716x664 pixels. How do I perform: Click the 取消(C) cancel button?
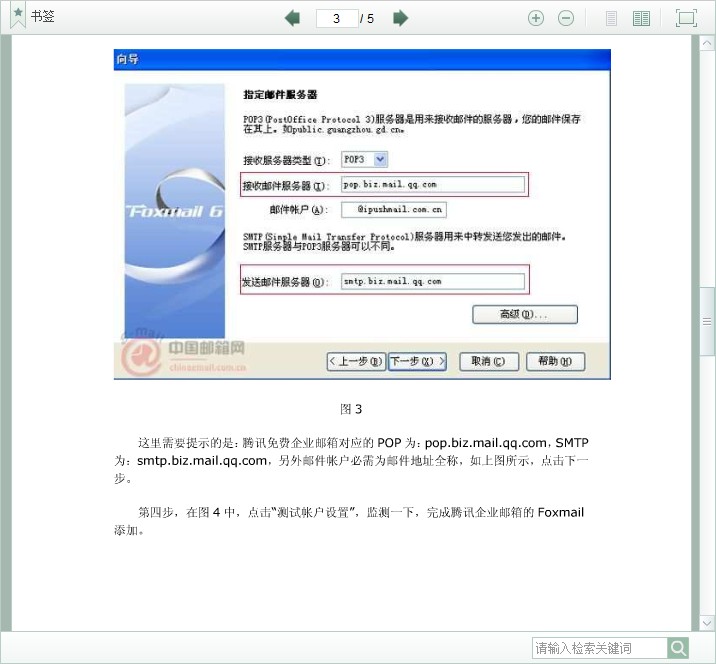[489, 361]
